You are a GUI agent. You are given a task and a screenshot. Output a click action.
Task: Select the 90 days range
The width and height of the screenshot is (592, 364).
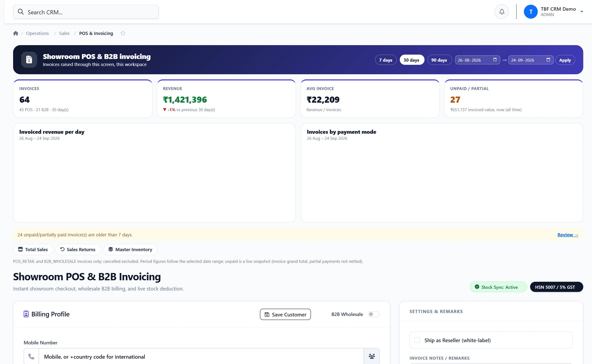coord(439,60)
